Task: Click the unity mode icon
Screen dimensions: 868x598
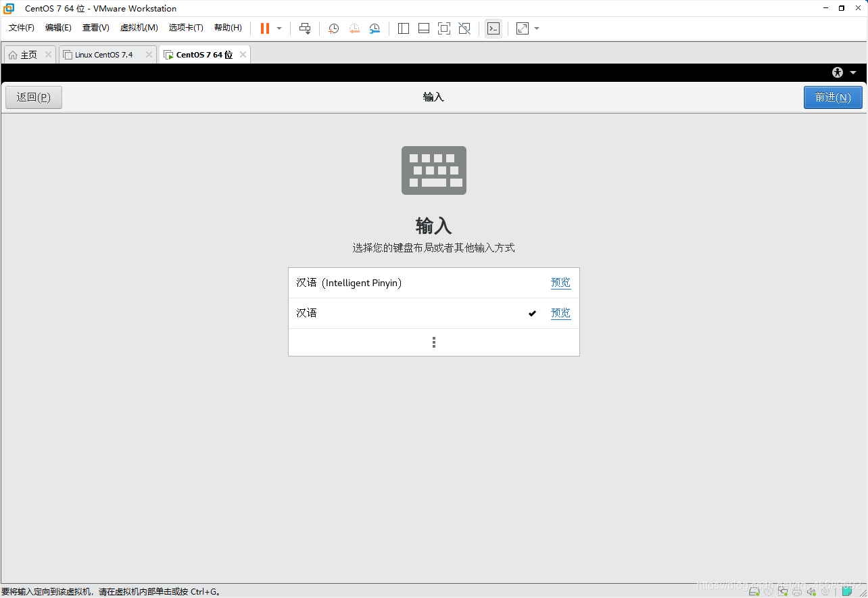Action: [x=464, y=28]
